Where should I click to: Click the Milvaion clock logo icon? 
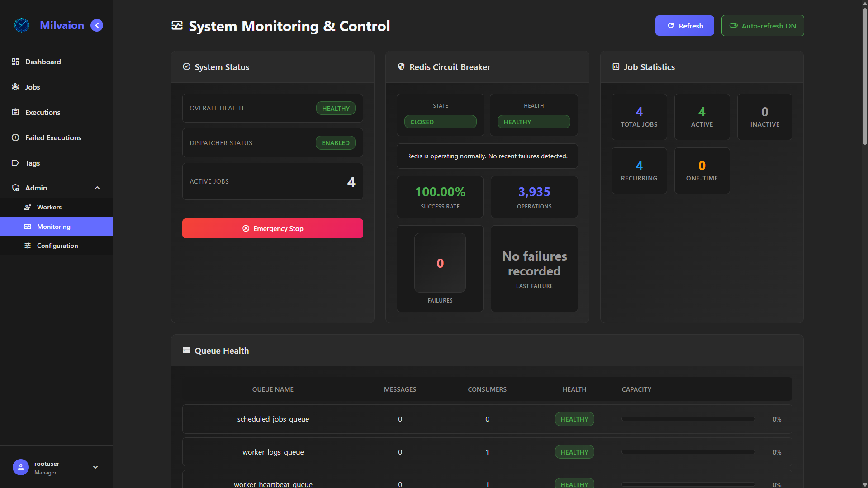coord(21,25)
